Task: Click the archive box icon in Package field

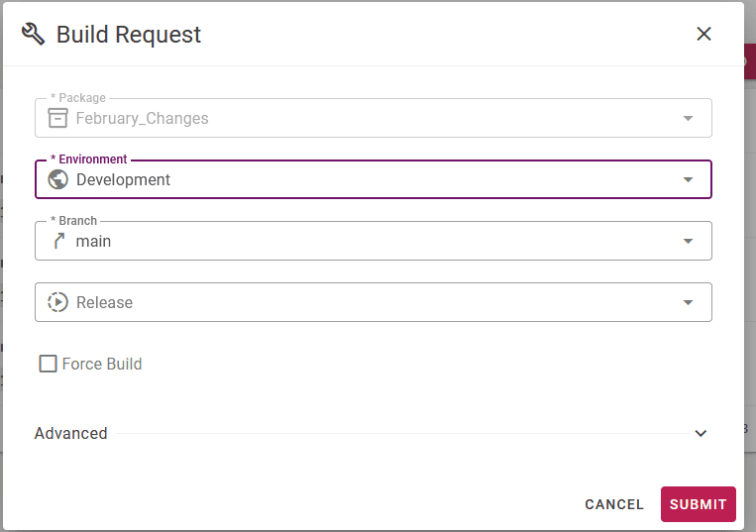Action: (57, 118)
